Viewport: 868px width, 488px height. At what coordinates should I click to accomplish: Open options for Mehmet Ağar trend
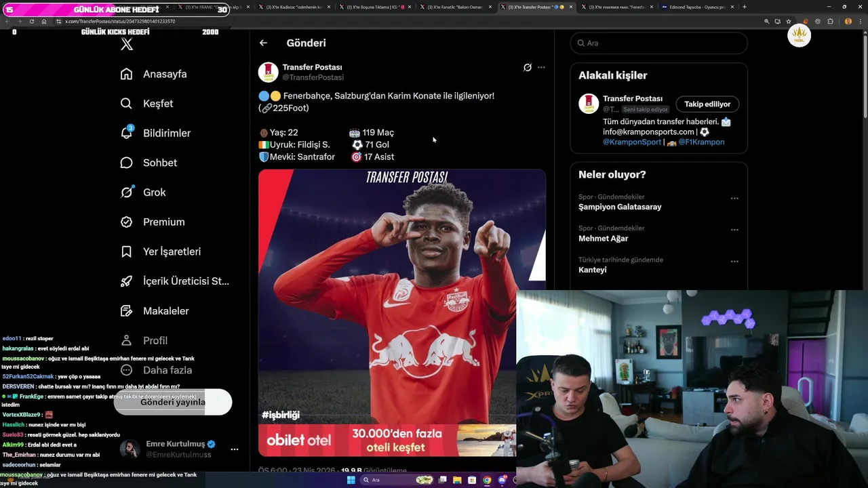(734, 230)
